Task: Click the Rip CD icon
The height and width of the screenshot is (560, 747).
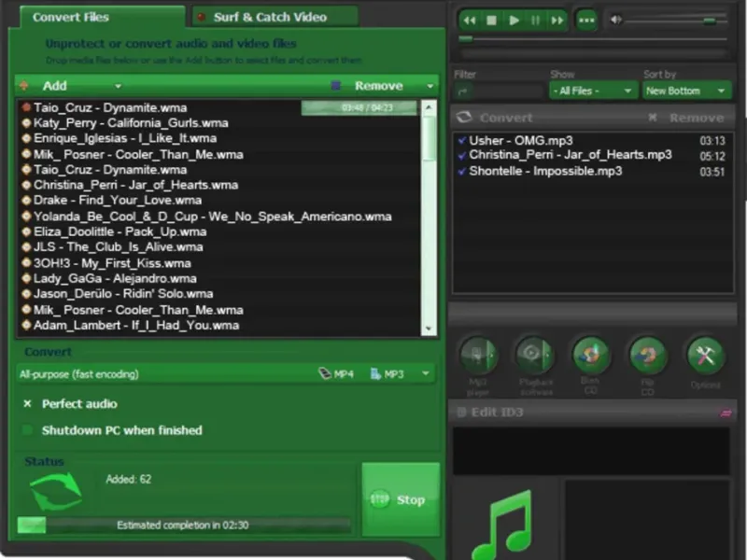Action: (x=647, y=355)
